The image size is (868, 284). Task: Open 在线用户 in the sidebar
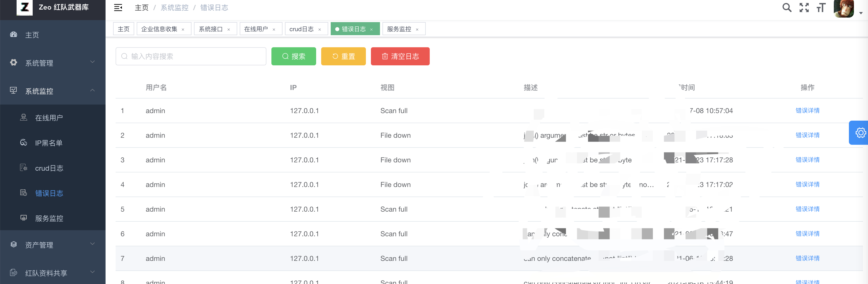[49, 118]
